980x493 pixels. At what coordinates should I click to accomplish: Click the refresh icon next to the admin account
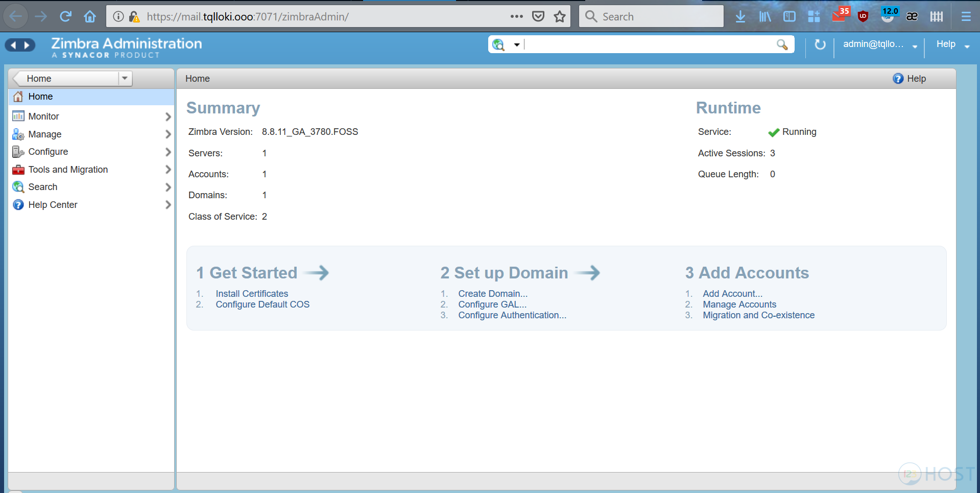pyautogui.click(x=820, y=44)
